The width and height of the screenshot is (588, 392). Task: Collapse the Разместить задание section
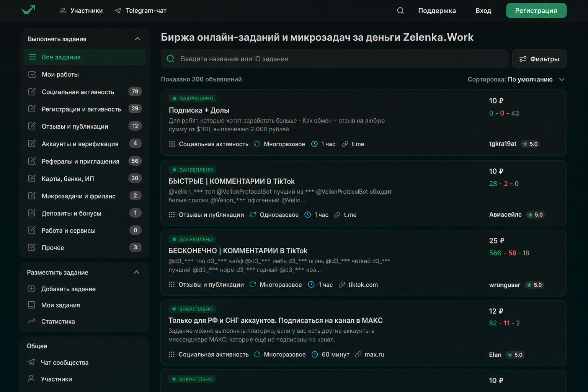tap(137, 272)
